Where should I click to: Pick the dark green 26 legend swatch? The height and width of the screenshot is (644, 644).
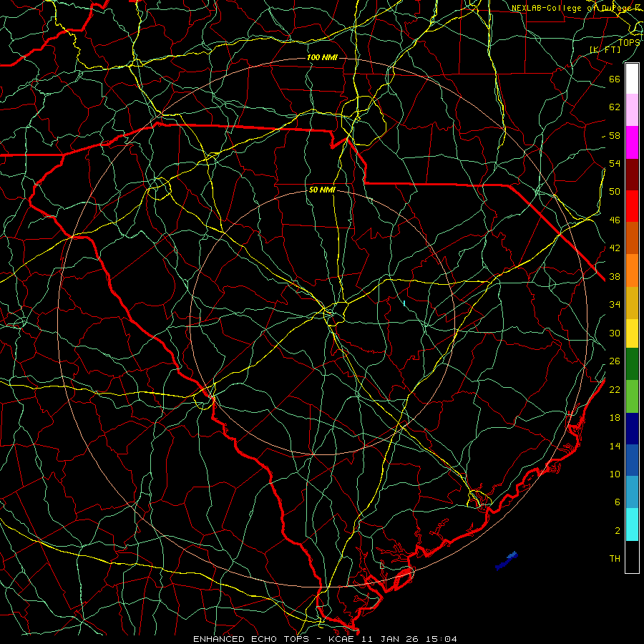click(632, 364)
